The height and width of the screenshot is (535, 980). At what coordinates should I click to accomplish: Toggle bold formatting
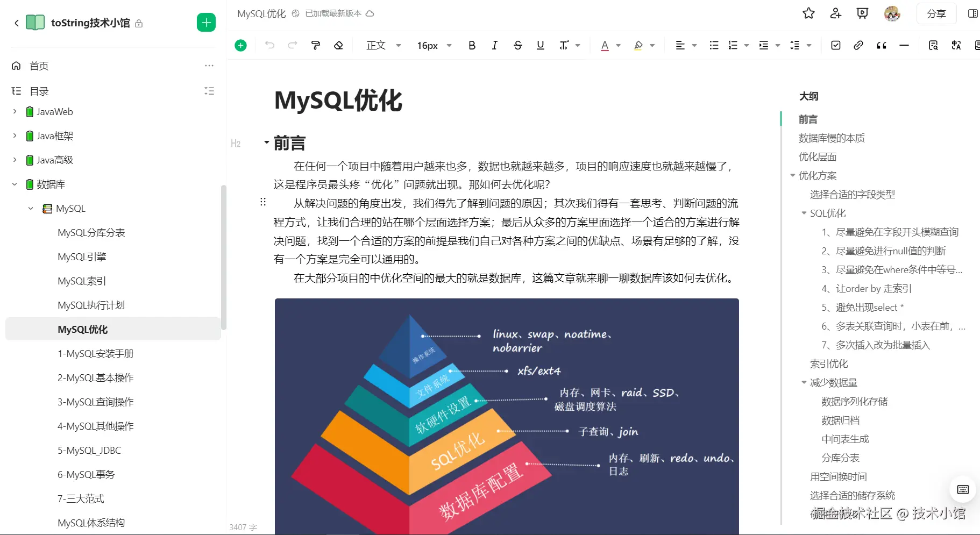472,45
